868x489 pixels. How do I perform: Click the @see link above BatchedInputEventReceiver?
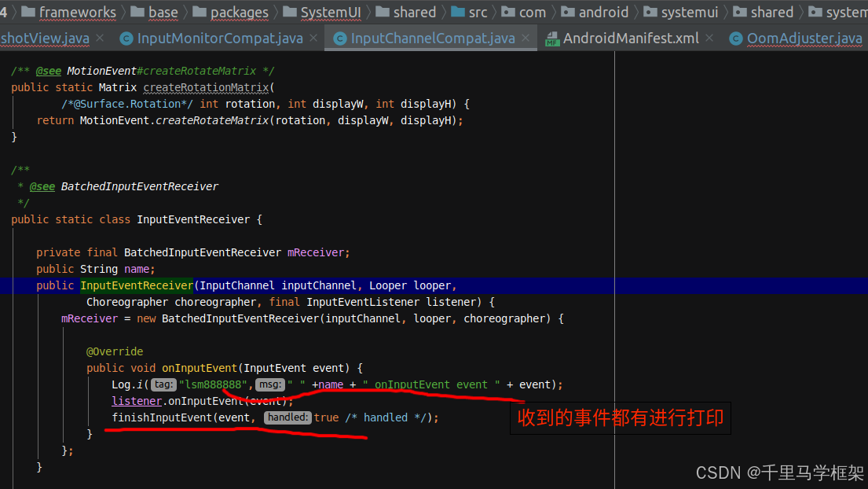coord(42,186)
